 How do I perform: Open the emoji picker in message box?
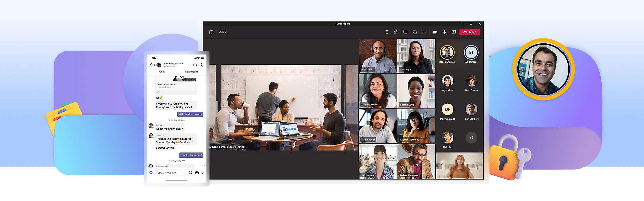[x=190, y=173]
